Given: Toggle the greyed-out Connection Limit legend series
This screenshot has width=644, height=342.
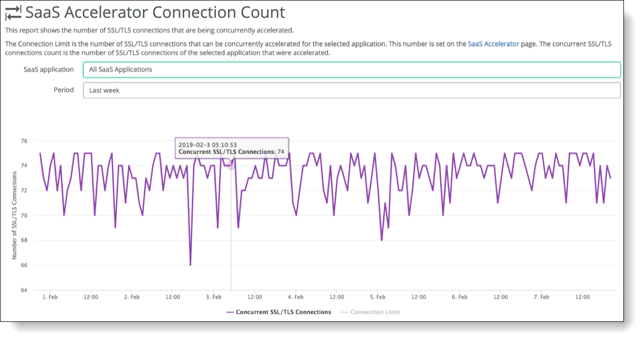Looking at the screenshot, I should [370, 312].
